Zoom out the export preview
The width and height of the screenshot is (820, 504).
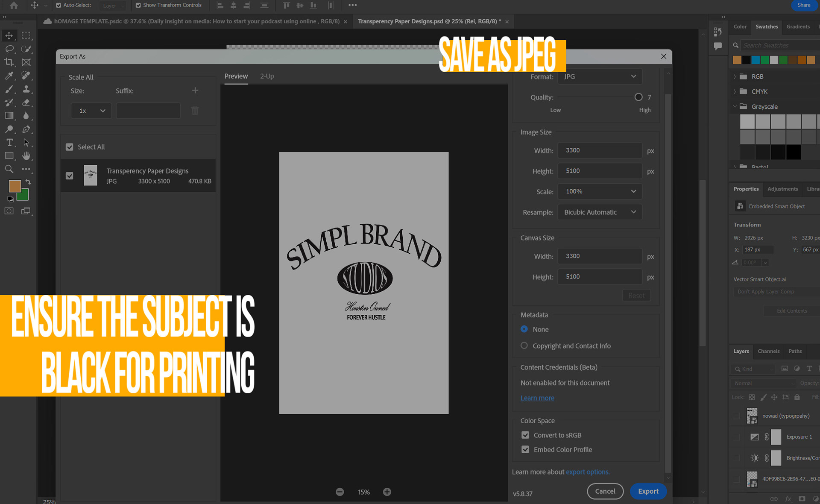pyautogui.click(x=340, y=492)
